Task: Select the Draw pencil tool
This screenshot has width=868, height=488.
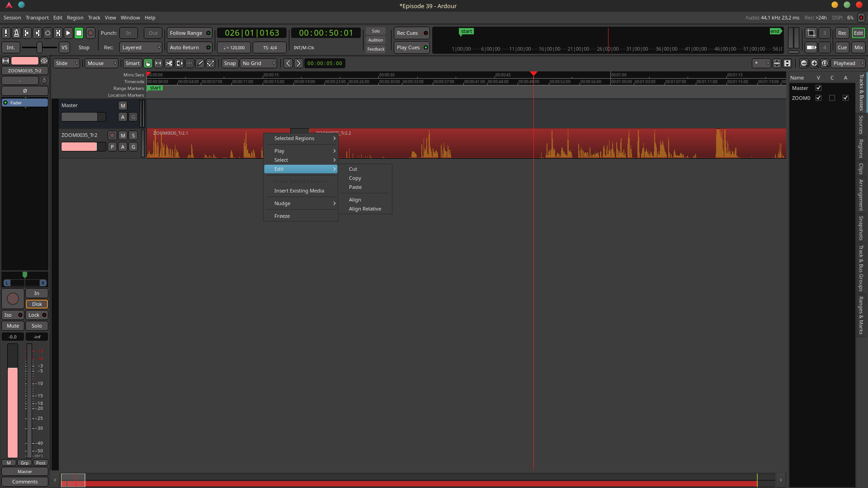Action: pos(200,63)
